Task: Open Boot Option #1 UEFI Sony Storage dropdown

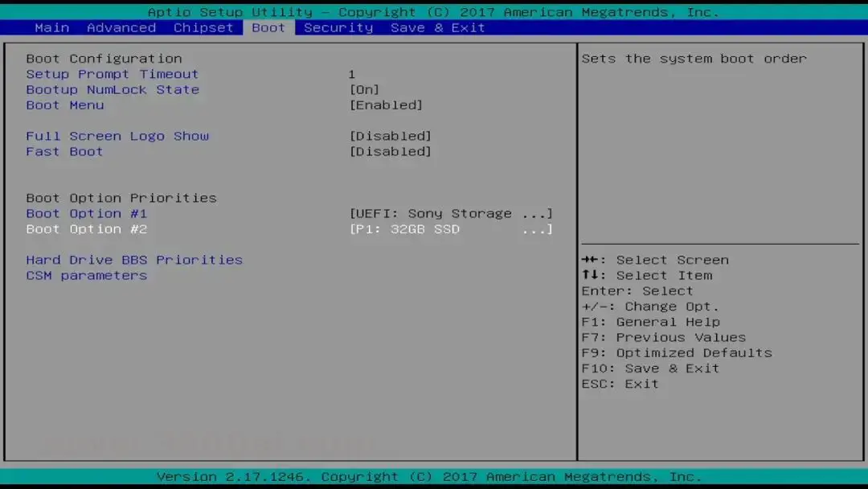Action: pyautogui.click(x=451, y=213)
